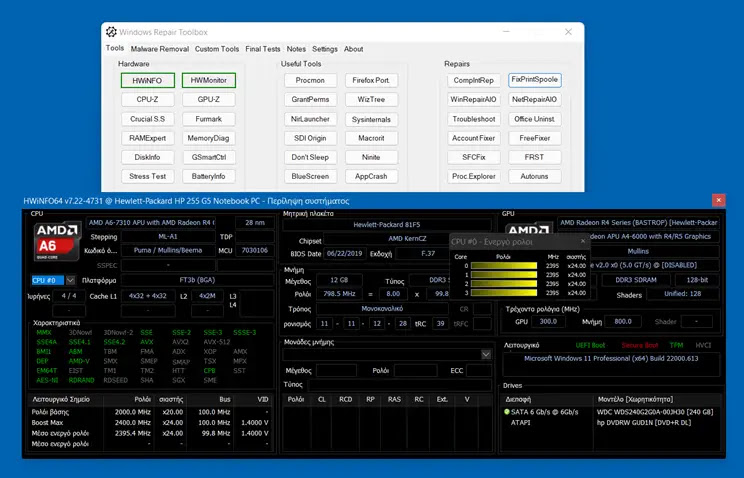Image resolution: width=744 pixels, height=478 pixels.
Task: Click the Boost Max operating point row
Action: [x=150, y=422]
